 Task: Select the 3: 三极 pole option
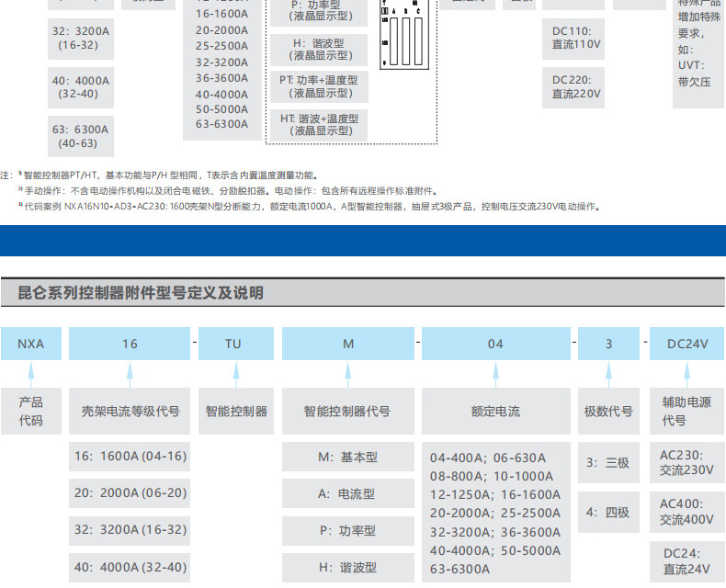pos(608,463)
